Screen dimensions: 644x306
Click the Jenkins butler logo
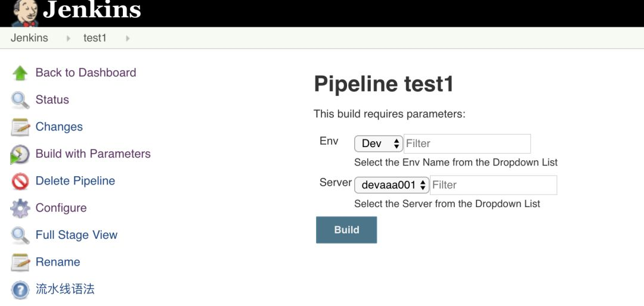pos(26,13)
